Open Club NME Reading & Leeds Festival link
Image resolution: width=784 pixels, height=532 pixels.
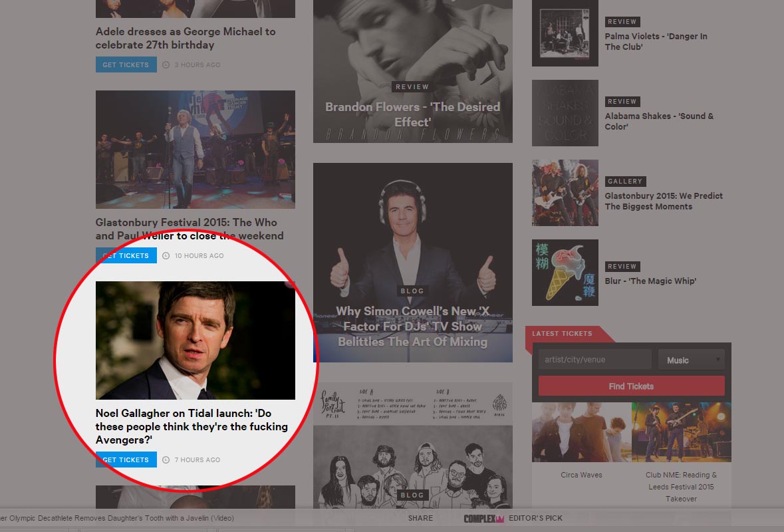point(681,487)
